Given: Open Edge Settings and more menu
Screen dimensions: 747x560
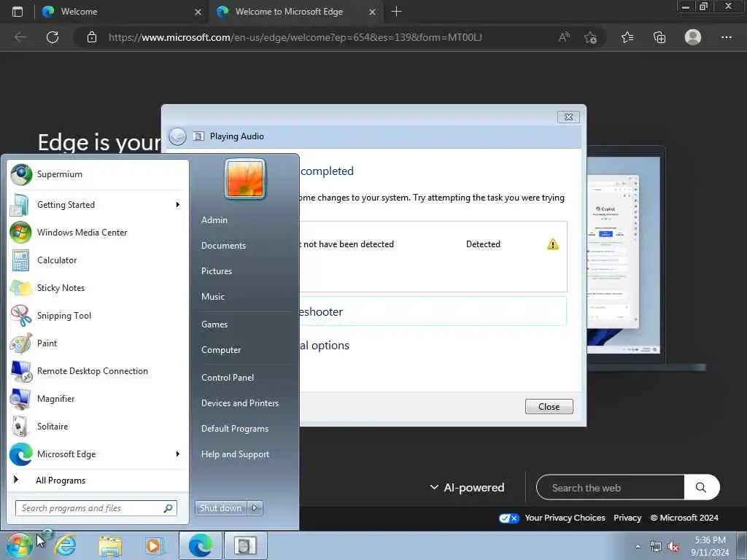Looking at the screenshot, I should pos(726,37).
